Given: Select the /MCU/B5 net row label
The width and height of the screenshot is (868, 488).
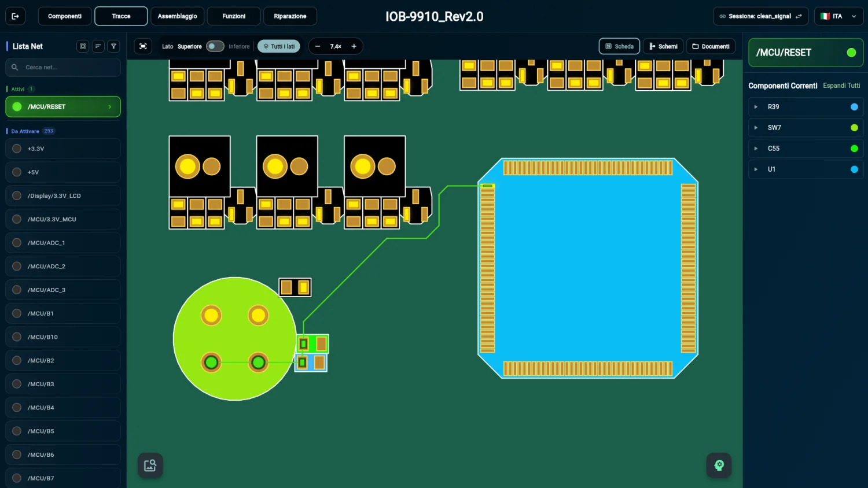Looking at the screenshot, I should [41, 431].
